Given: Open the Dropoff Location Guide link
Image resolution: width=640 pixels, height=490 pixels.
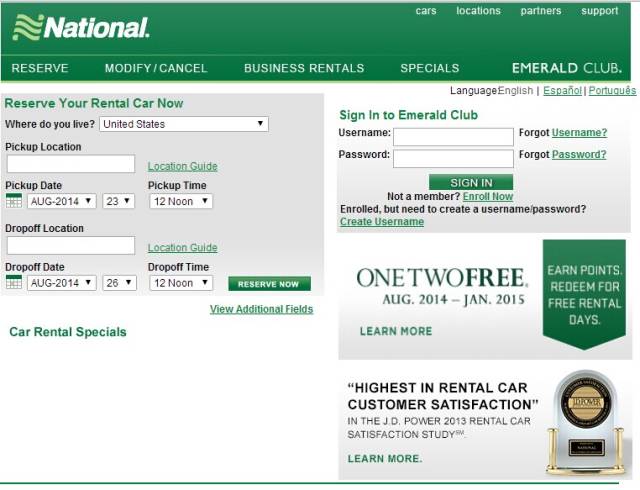Looking at the screenshot, I should click(x=182, y=247).
